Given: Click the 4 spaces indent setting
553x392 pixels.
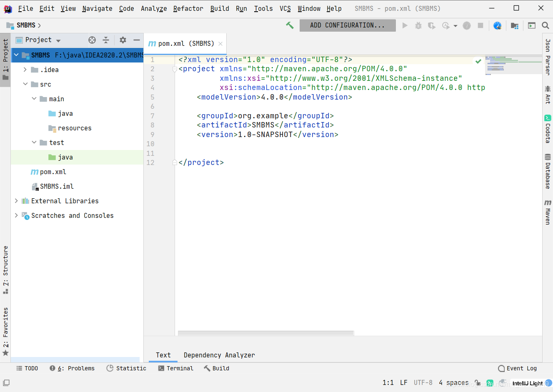Looking at the screenshot, I should click(x=454, y=382).
